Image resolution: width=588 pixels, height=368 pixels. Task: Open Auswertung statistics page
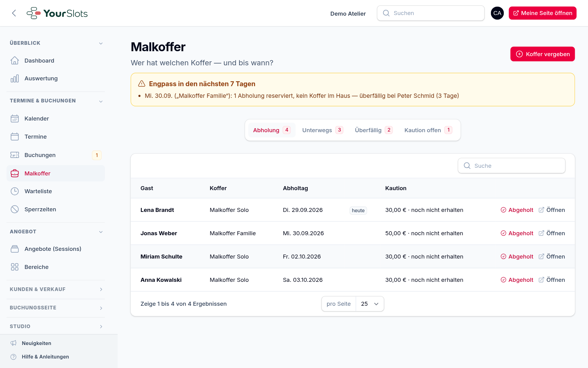(56, 79)
